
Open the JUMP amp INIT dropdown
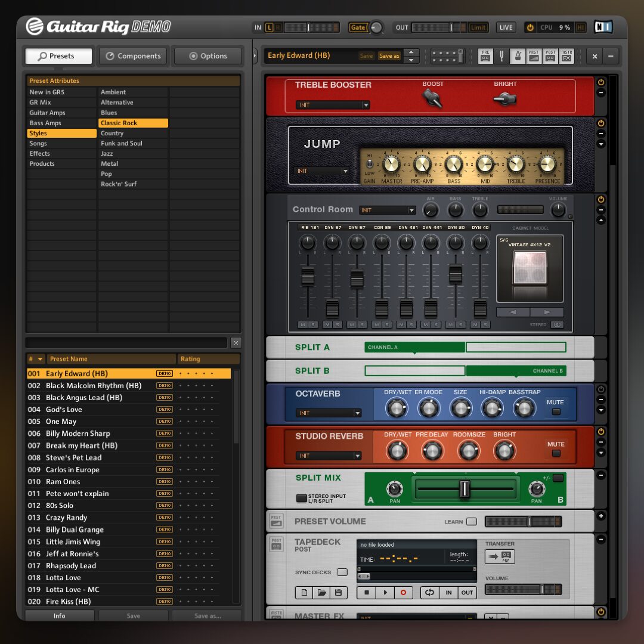pyautogui.click(x=322, y=171)
